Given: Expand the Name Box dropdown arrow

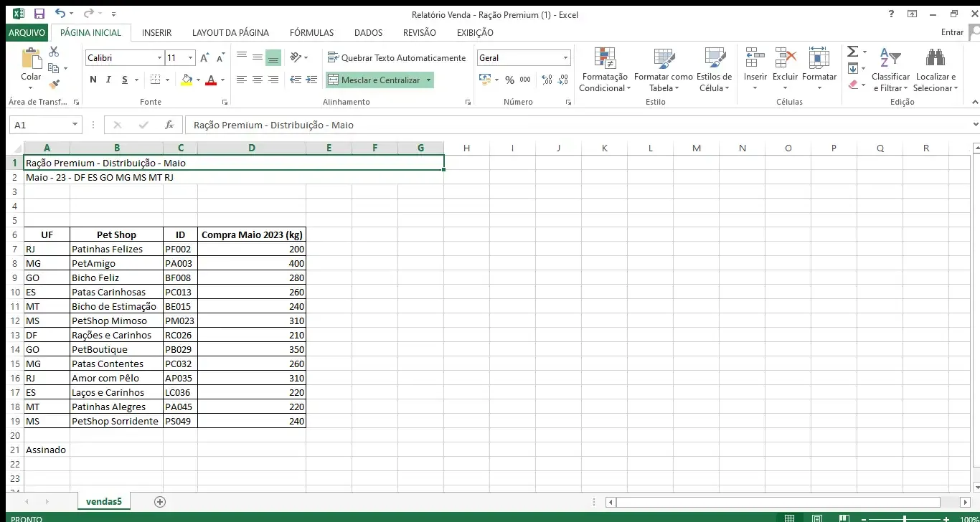Looking at the screenshot, I should pos(75,125).
